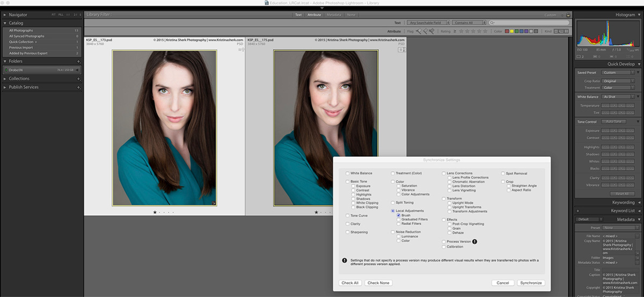Click the plus icon beside Folders
This screenshot has height=297, width=644.
[x=78, y=61]
